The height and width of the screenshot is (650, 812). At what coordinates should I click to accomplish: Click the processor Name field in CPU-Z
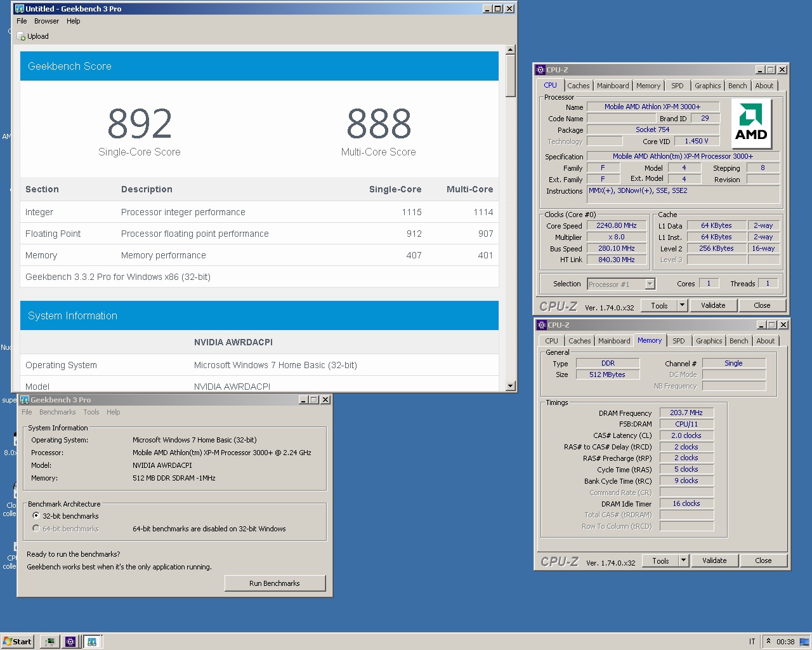tap(653, 107)
